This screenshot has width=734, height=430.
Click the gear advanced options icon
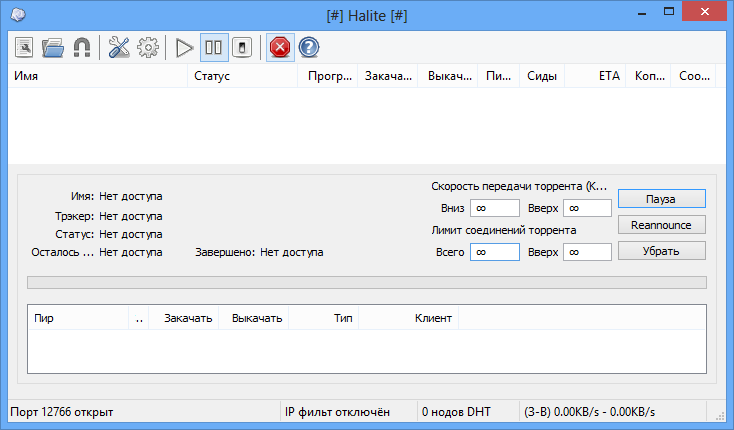(x=148, y=47)
